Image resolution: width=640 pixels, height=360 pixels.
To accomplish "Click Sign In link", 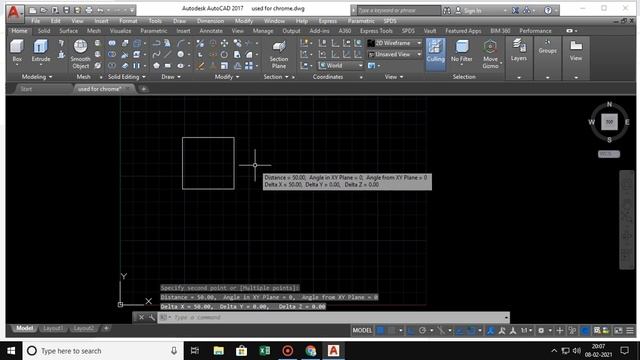I will (472, 11).
